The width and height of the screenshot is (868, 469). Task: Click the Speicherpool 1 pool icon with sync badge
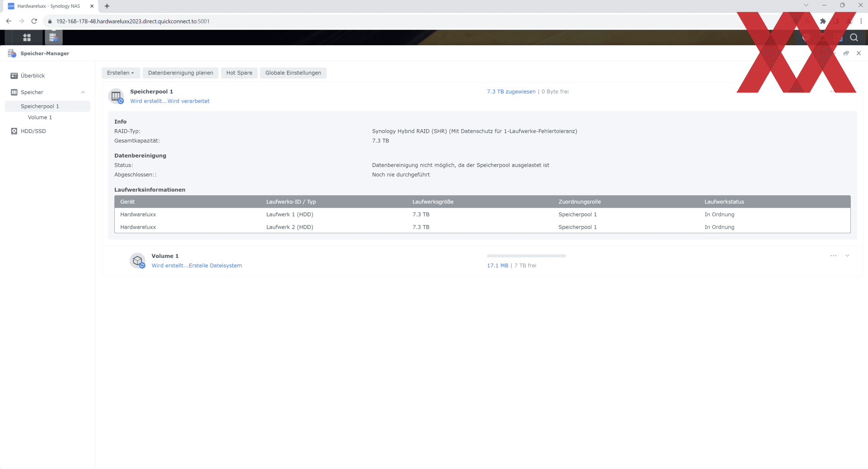pos(116,96)
